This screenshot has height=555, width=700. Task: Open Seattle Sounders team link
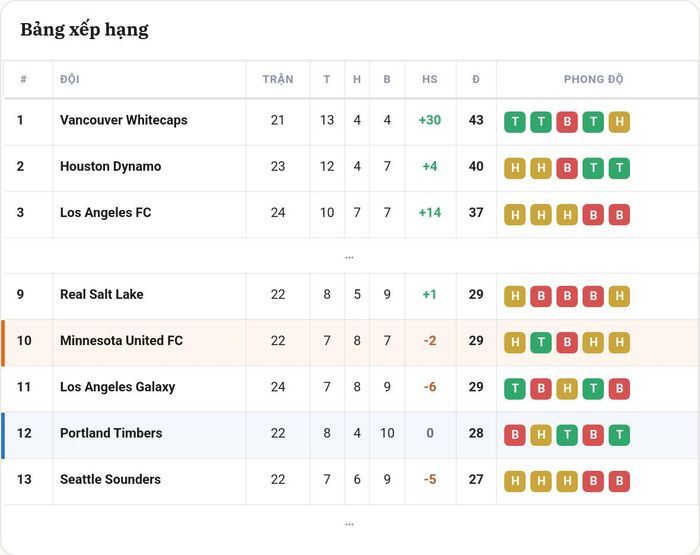click(110, 479)
